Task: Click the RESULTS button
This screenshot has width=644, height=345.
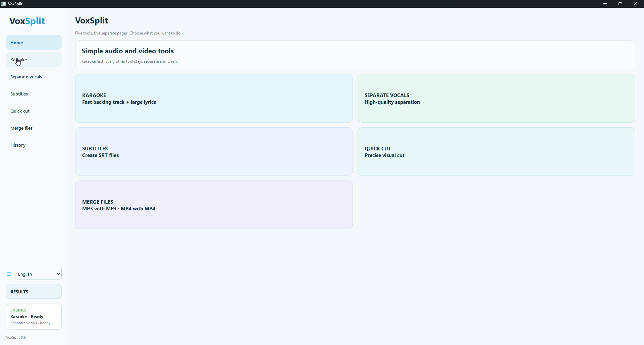Action: click(x=34, y=291)
